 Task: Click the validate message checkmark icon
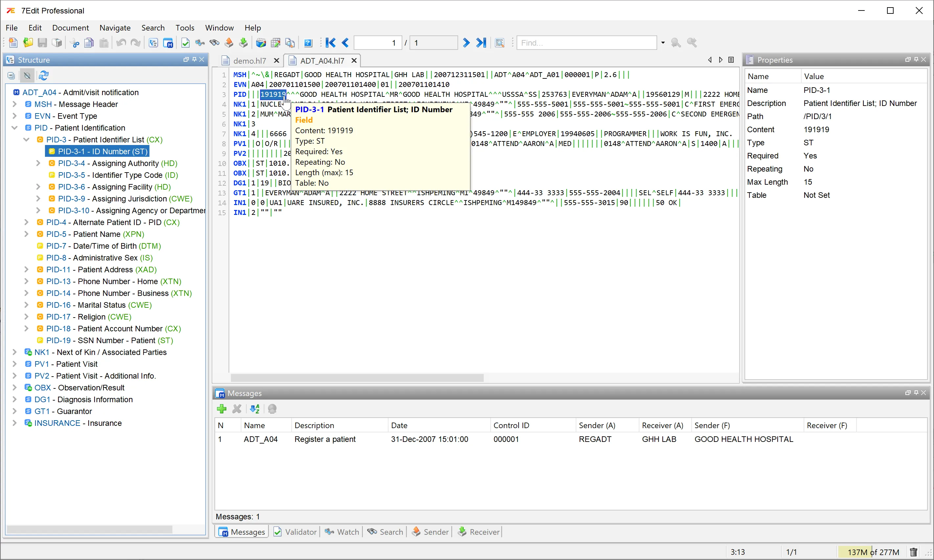[x=186, y=43]
